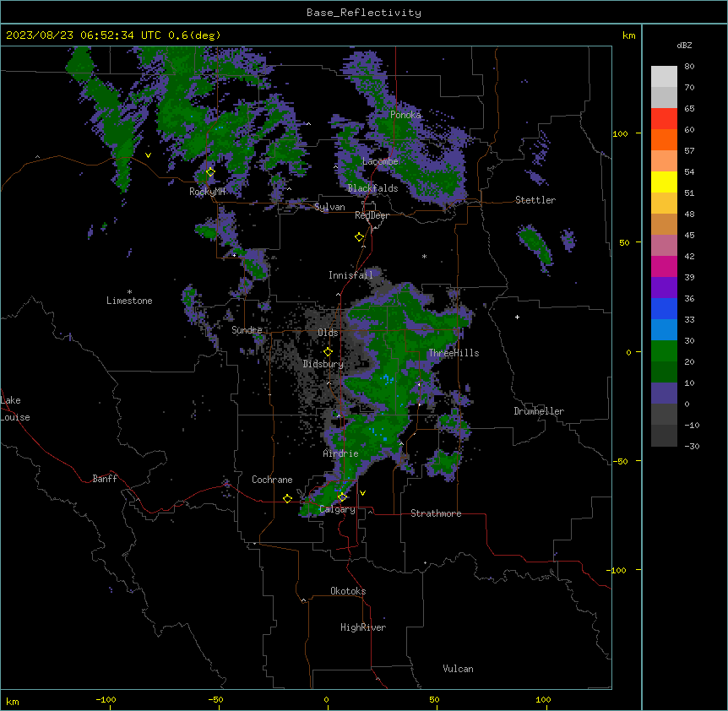728x711 pixels.
Task: Click the Vulcan label
Action: tap(458, 669)
